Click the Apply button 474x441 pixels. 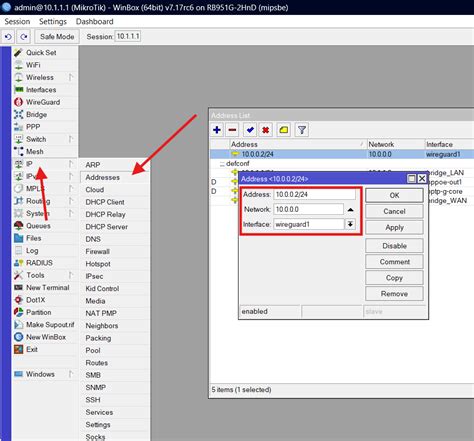[x=394, y=228]
